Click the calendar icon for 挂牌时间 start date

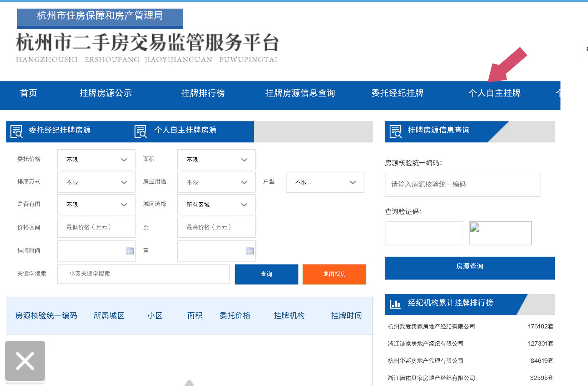tap(130, 251)
